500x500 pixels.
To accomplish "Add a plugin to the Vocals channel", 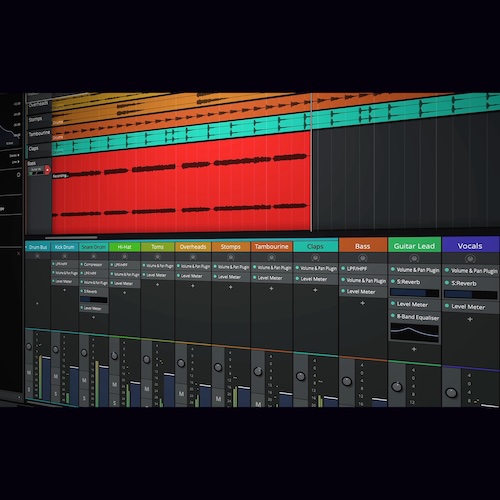I will pos(470,319).
